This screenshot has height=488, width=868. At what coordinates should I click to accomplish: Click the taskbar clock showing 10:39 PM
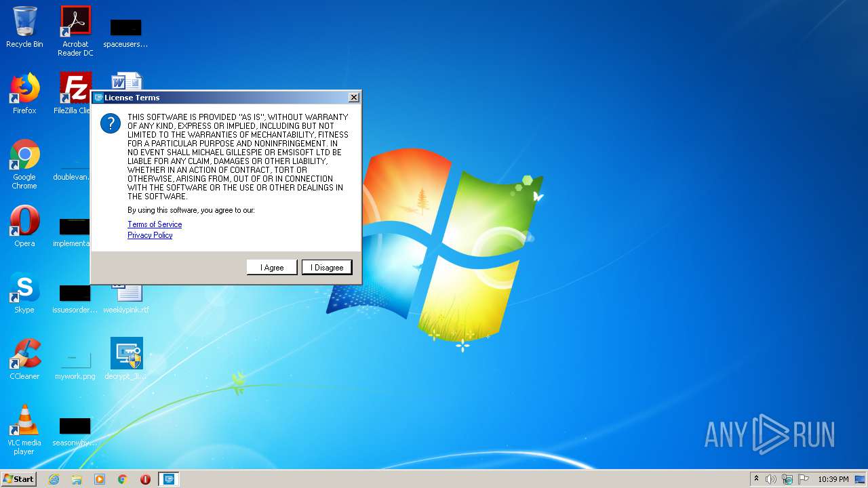(833, 479)
